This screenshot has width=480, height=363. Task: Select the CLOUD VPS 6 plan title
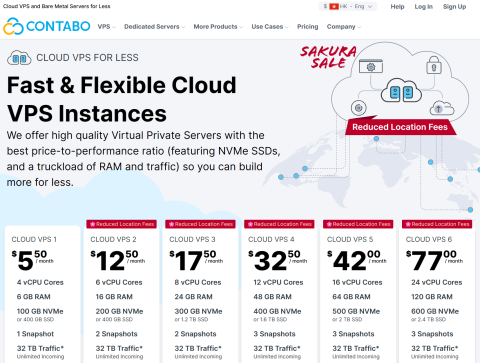tap(429, 239)
